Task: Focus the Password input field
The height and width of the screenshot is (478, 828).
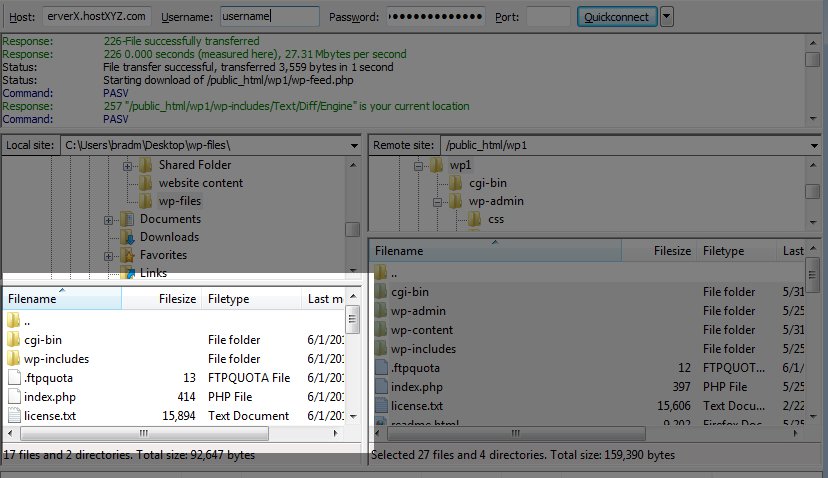Action: click(436, 16)
